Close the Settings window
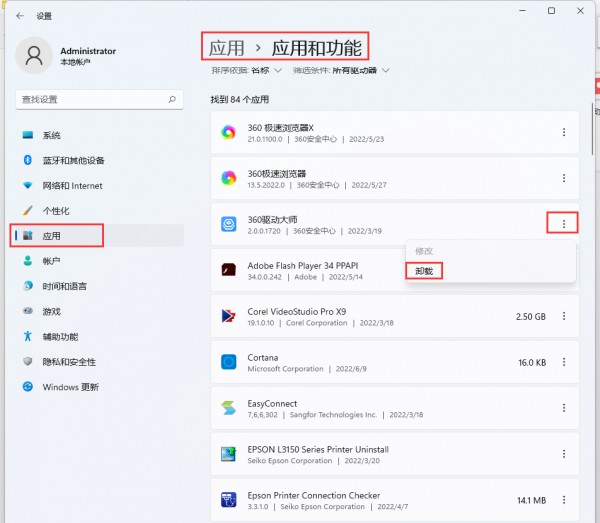Screen dimensions: 600x523 coord(580,11)
